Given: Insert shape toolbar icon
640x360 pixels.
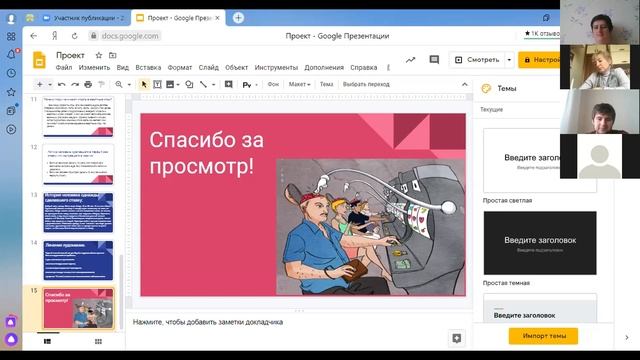Looking at the screenshot, I should tap(189, 84).
